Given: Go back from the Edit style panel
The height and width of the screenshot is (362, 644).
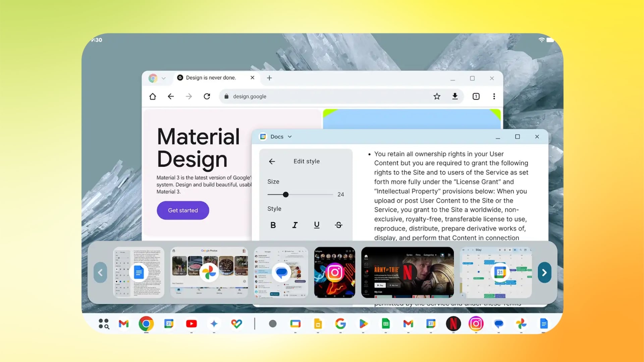Looking at the screenshot, I should click(272, 162).
